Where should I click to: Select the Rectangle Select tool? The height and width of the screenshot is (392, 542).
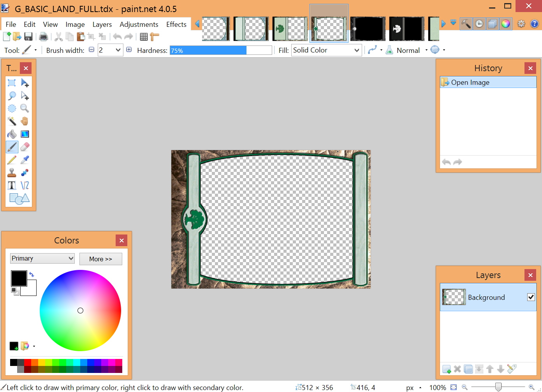coord(12,83)
